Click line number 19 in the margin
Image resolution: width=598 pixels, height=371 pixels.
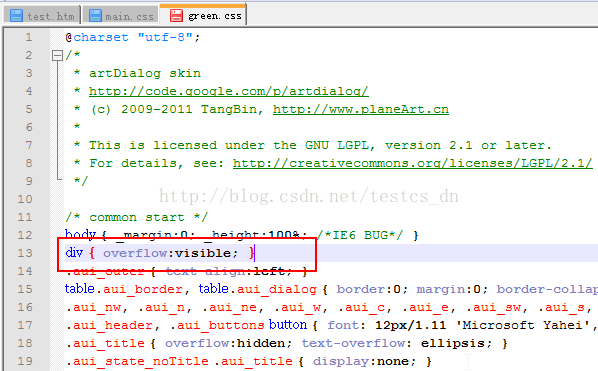25,361
